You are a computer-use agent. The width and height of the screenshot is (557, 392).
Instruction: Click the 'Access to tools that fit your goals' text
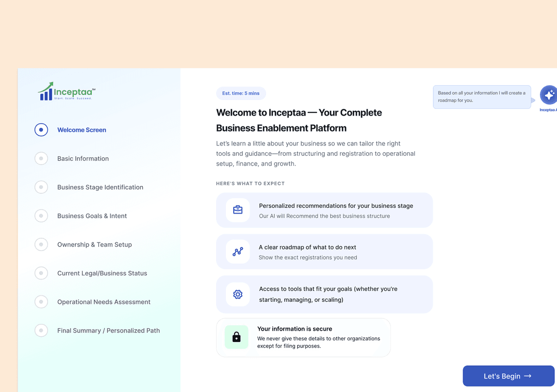(328, 295)
